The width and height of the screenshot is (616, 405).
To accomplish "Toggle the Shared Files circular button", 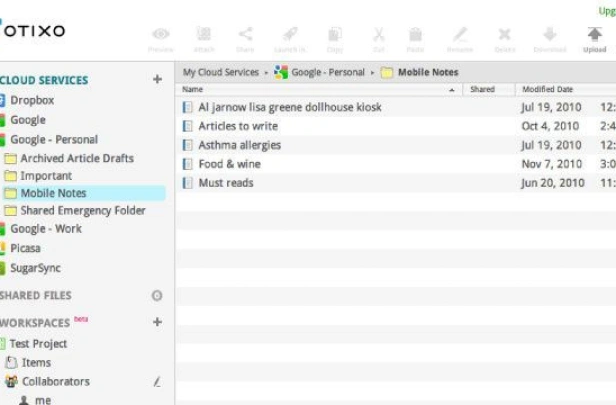I will coord(157,295).
